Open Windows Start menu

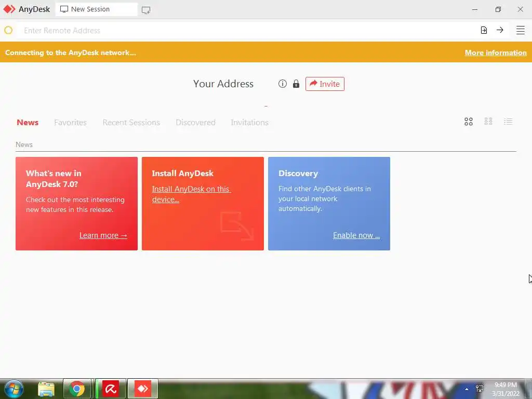tap(14, 389)
